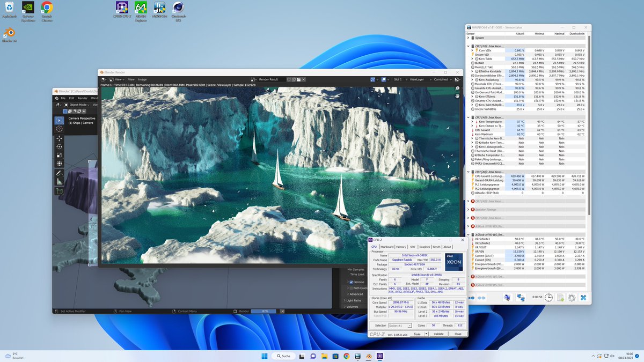This screenshot has width=644, height=362.
Task: Expand the System sensor group
Action: (x=468, y=38)
